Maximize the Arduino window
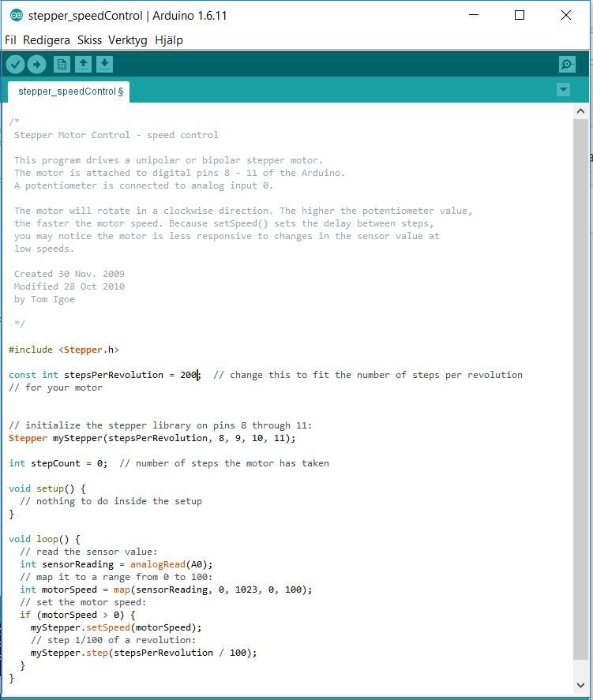593x700 pixels. pyautogui.click(x=520, y=15)
